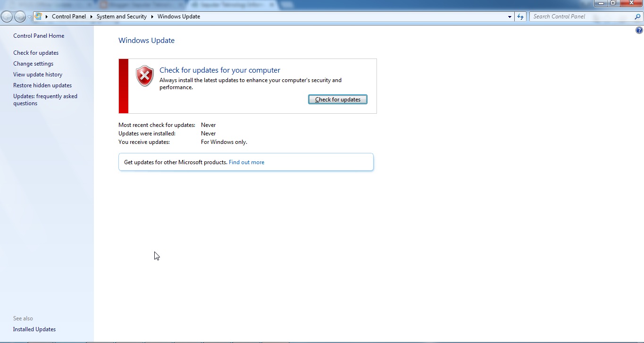644x343 pixels.
Task: Navigate to System and Security in the breadcrumb
Action: click(x=121, y=16)
